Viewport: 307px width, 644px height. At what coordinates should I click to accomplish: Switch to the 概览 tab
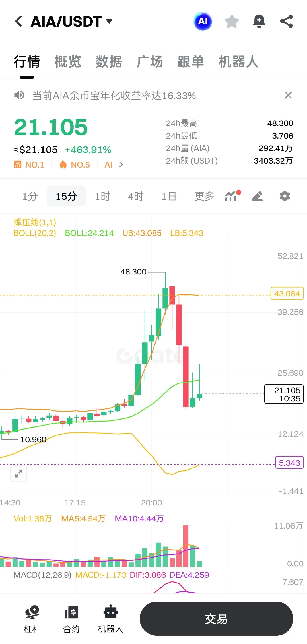tap(68, 62)
